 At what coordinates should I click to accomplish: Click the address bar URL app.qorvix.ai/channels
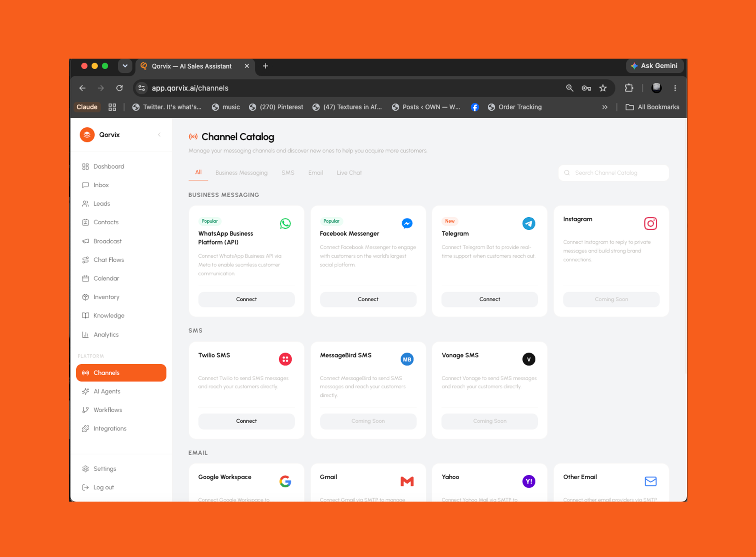[190, 88]
